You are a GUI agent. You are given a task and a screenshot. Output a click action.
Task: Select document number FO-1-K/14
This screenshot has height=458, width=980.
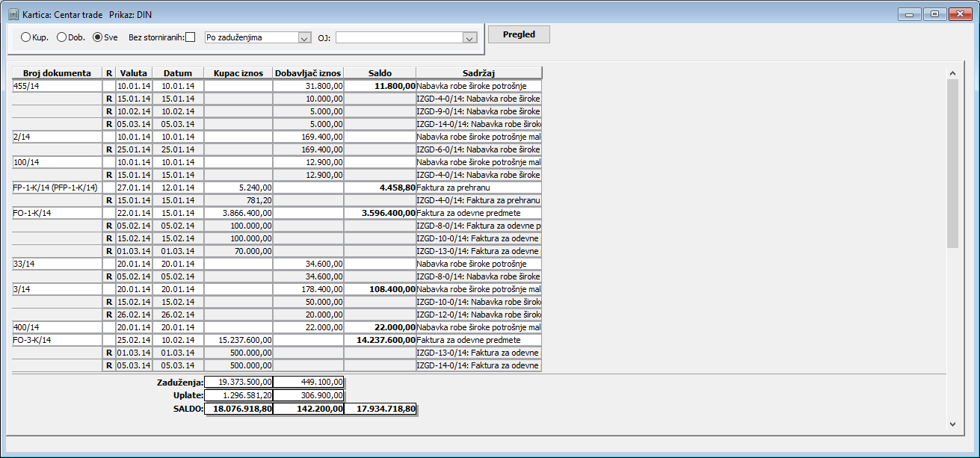coord(57,213)
